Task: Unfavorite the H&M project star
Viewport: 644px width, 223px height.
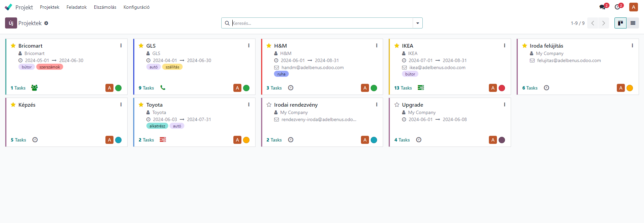Action: coord(269,46)
